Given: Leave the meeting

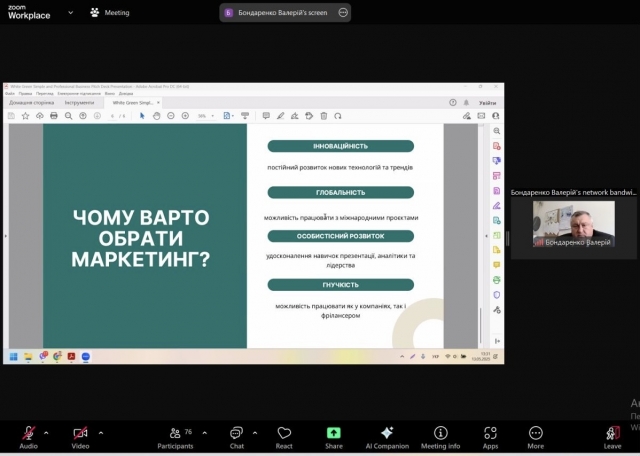Looking at the screenshot, I should 612,435.
